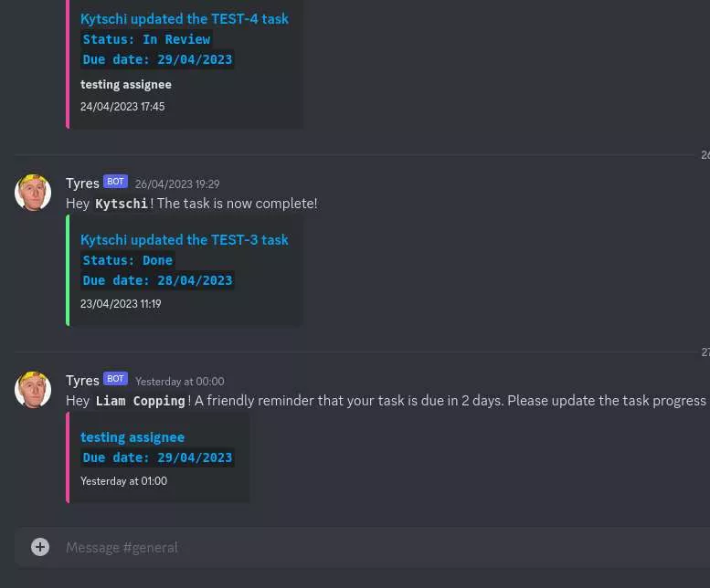Select the Kytschi mention in completion message

point(122,204)
